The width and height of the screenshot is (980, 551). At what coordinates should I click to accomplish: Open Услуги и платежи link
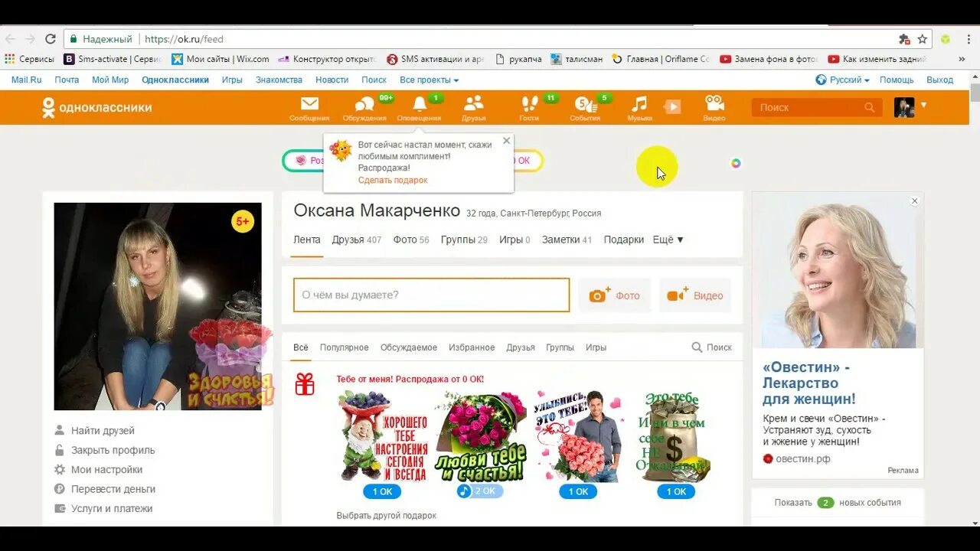112,509
